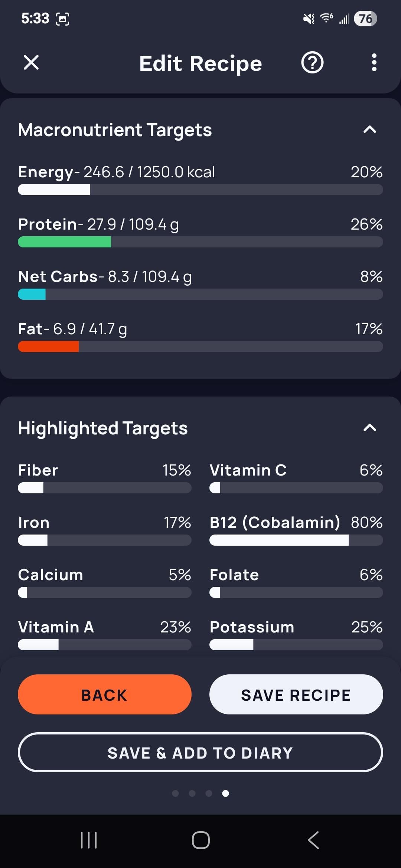Screen dimensions: 401x868
Task: Tap the second page indicator dot
Action: point(192,793)
